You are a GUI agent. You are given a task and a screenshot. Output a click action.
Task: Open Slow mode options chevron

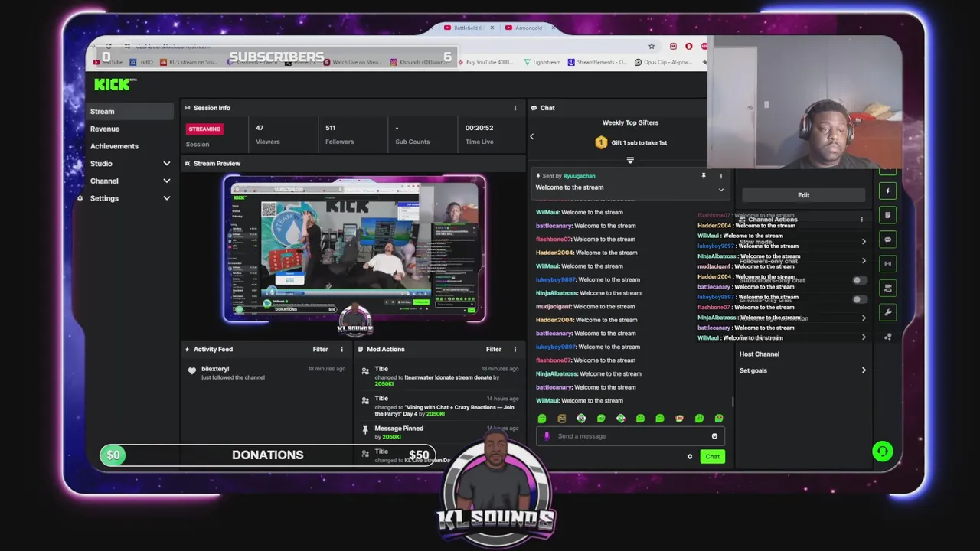(x=864, y=242)
